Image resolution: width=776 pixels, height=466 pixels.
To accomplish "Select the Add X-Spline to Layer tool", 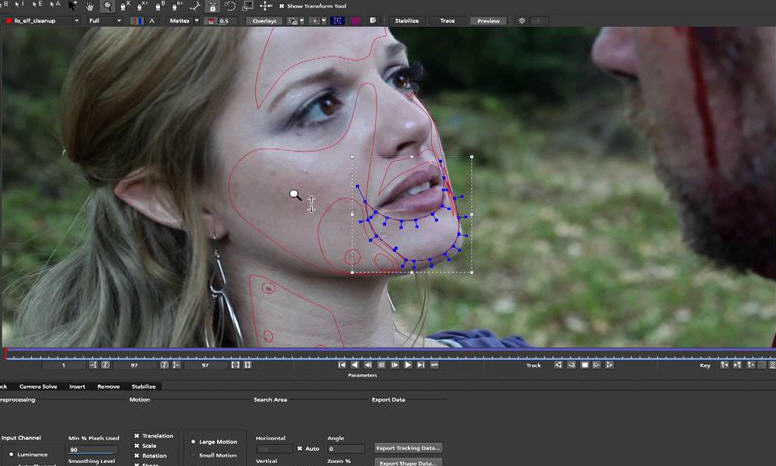I will pos(142,6).
